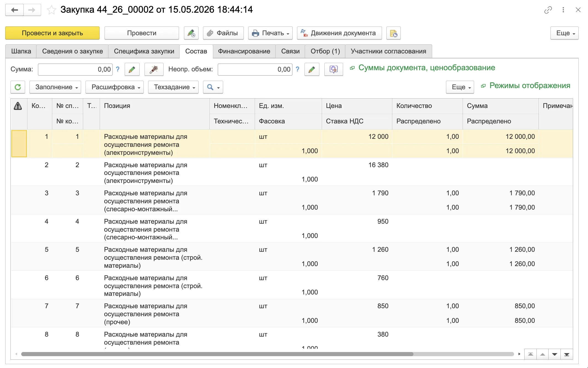Switch to the Финансирование tab
The image size is (588, 368).
coord(244,51)
